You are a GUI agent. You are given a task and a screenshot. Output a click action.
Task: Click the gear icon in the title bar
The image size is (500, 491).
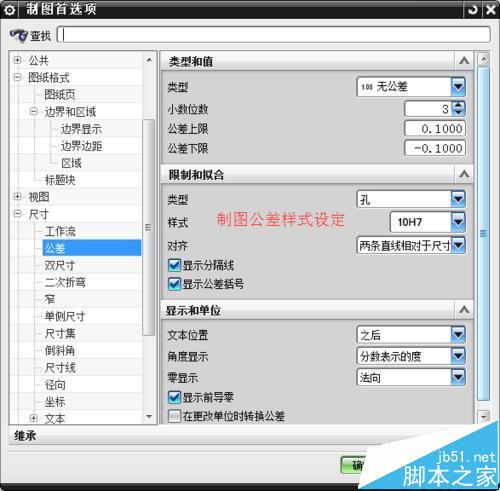9,10
